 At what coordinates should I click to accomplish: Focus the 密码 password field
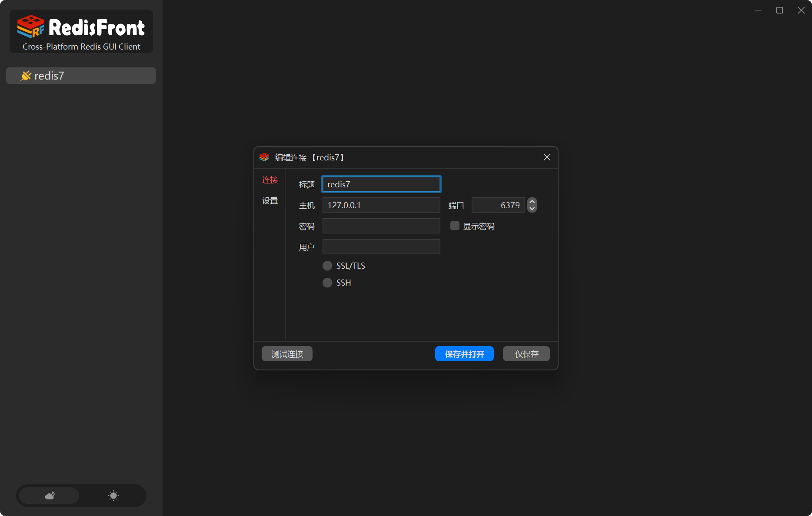click(x=381, y=226)
